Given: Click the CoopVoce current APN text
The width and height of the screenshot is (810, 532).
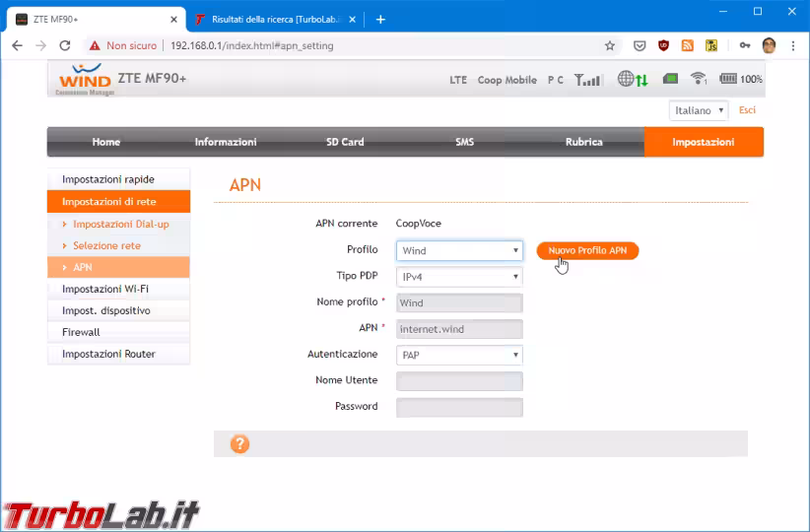Looking at the screenshot, I should (419, 224).
